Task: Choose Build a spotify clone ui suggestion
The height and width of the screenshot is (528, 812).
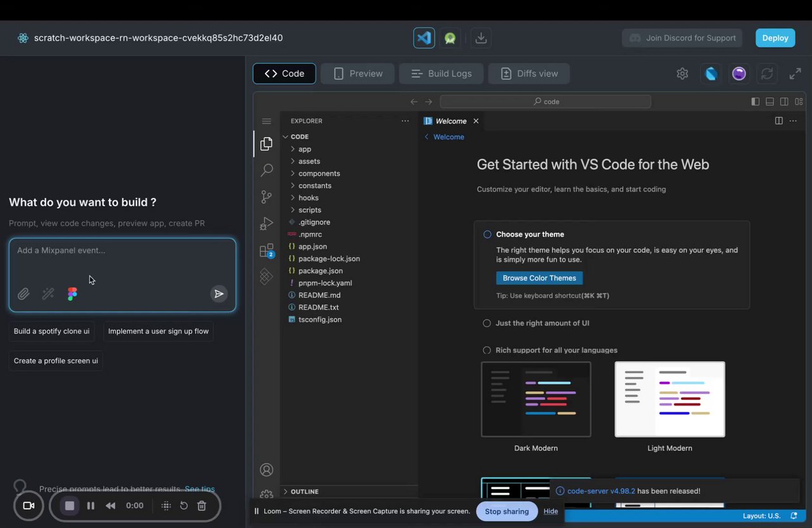Action: (x=51, y=331)
